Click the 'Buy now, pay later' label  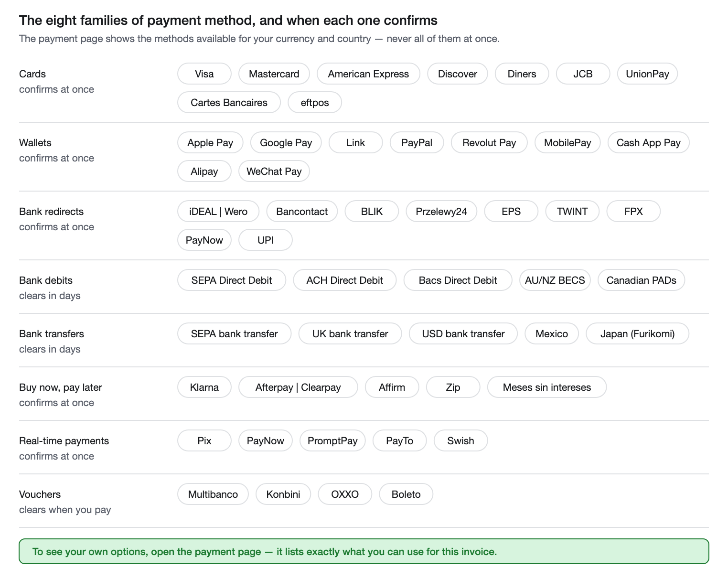(61, 387)
